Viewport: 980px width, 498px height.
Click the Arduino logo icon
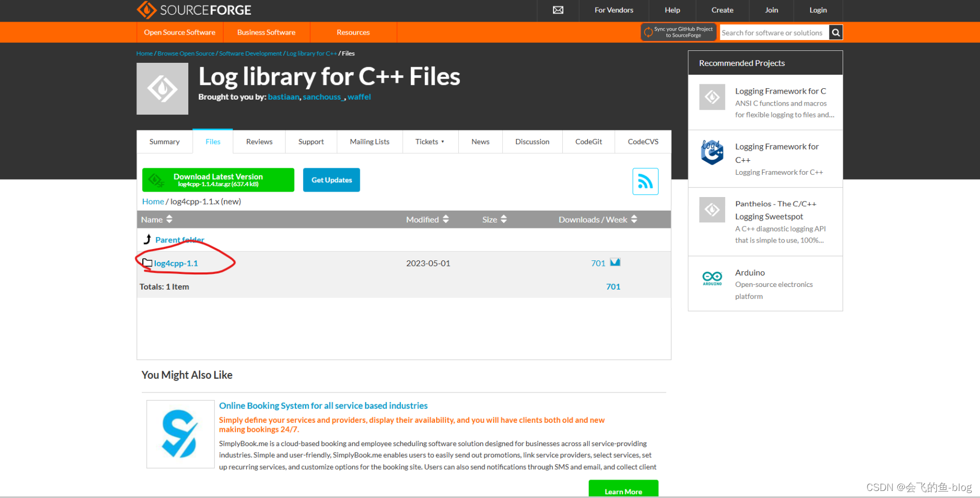tap(712, 278)
